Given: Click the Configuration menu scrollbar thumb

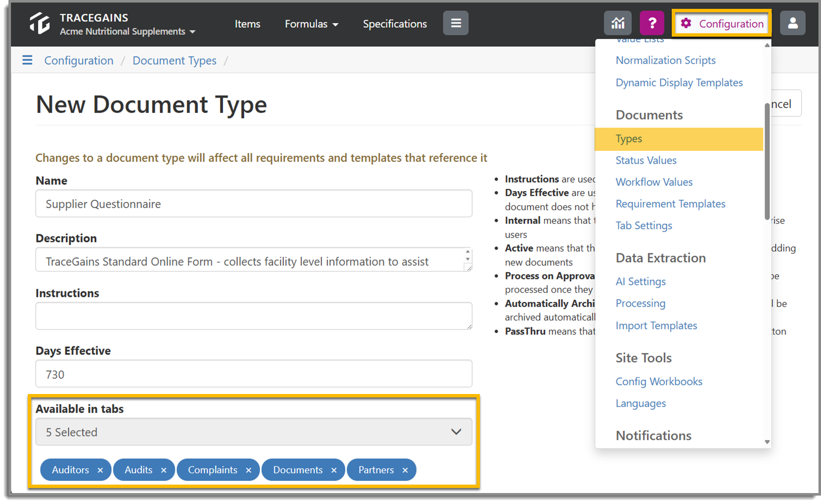Looking at the screenshot, I should tap(767, 161).
